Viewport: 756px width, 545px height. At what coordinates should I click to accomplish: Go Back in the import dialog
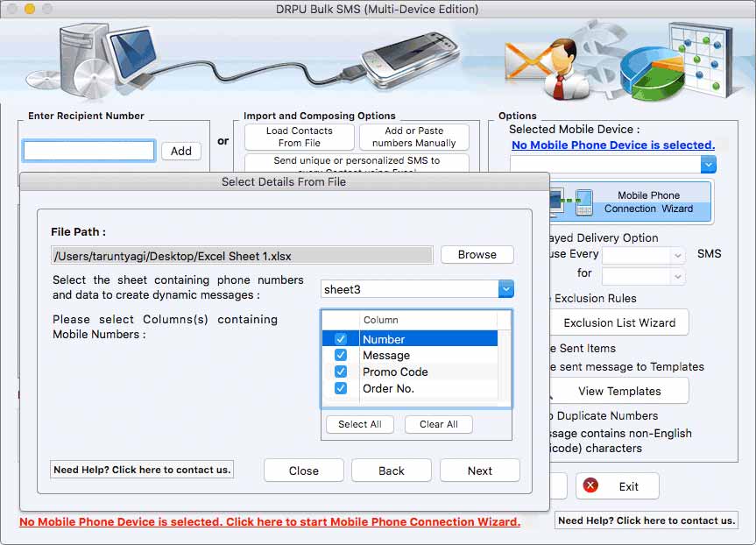pos(391,471)
